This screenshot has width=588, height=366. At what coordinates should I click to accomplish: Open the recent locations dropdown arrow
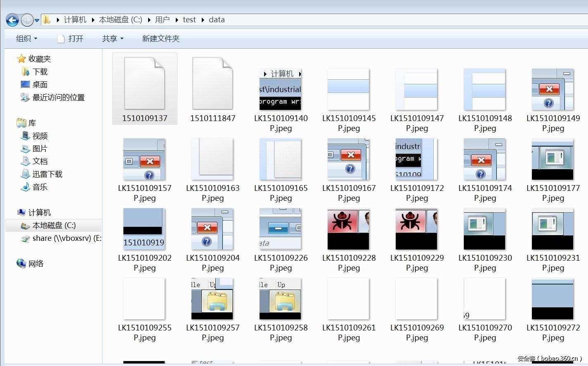pyautogui.click(x=37, y=20)
